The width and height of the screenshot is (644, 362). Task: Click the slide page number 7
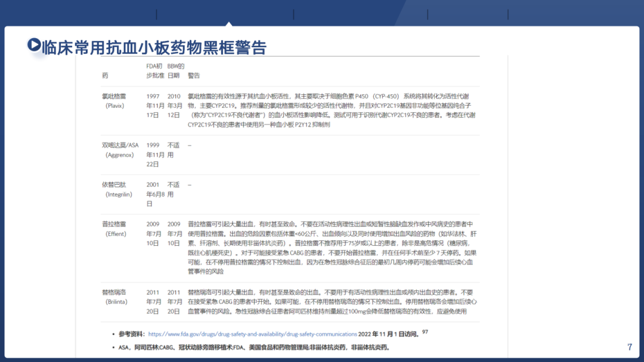pos(630,347)
